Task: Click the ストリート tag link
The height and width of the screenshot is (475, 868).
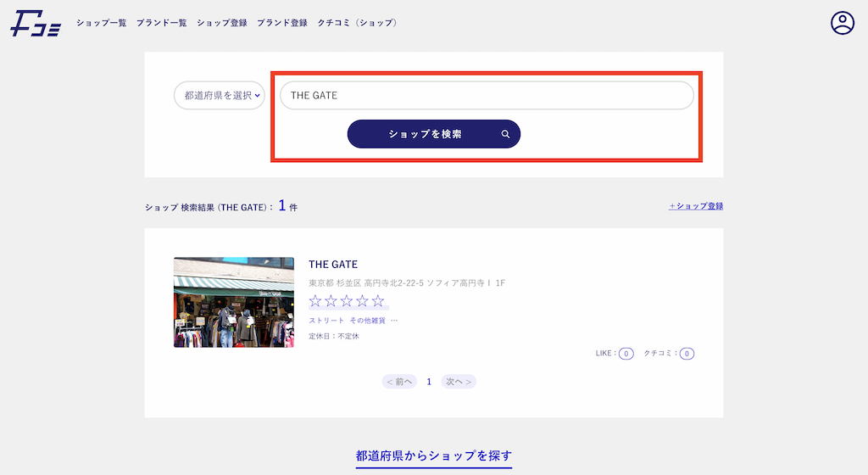Action: [x=326, y=321]
